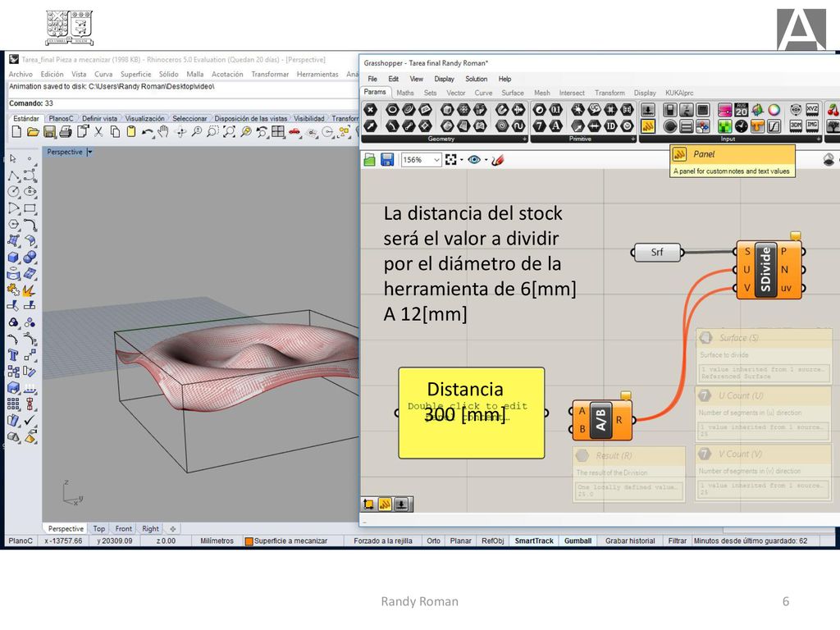Screen dimensions: 840x630
Task: Click the Undo arrow in the Rhino toolbar
Action: 148,132
